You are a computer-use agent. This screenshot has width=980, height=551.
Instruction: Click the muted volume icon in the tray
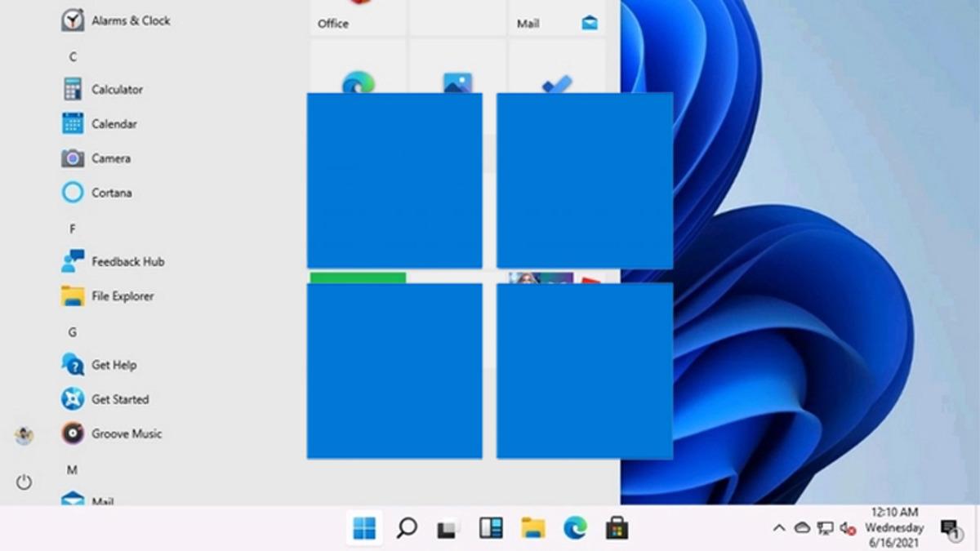tap(848, 529)
